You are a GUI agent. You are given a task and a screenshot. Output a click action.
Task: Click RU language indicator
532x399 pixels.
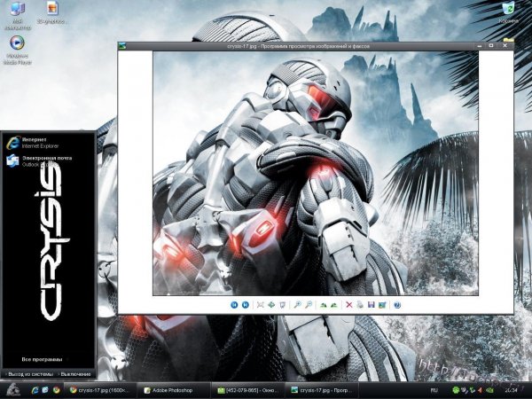[x=434, y=390]
